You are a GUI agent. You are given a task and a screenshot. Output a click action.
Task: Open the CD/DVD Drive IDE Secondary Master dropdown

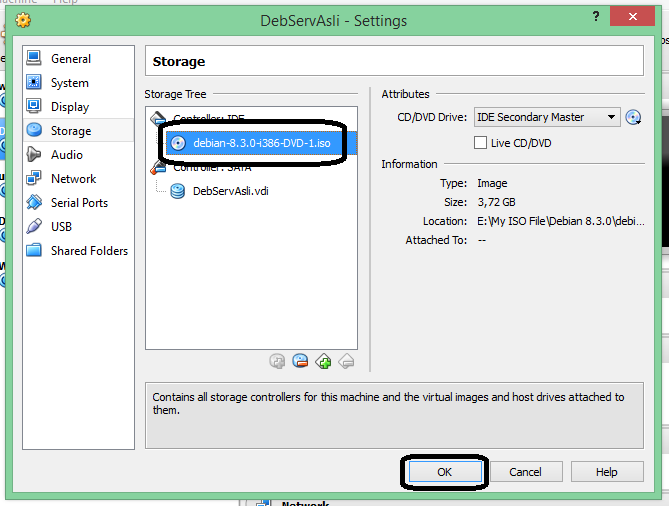tap(547, 117)
